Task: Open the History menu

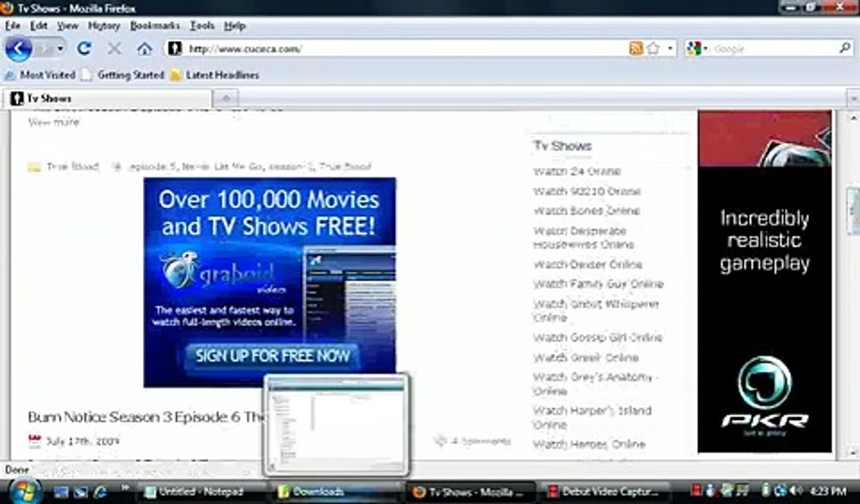Action: tap(104, 25)
